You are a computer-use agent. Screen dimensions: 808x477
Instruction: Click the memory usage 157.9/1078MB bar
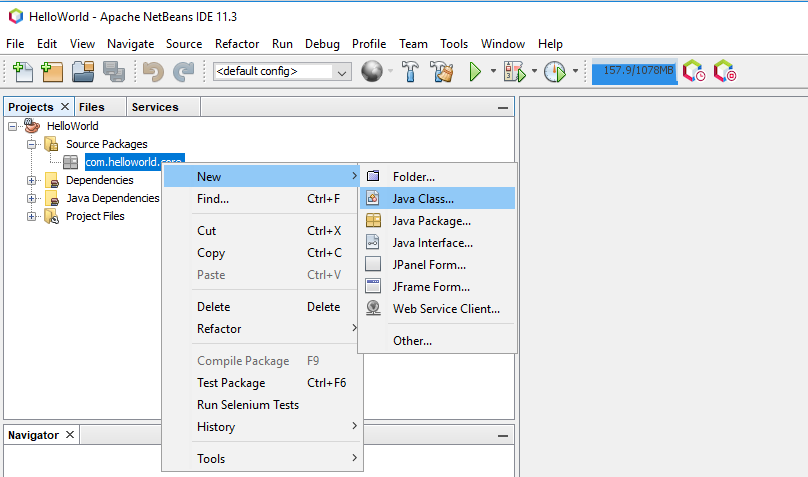coord(634,71)
